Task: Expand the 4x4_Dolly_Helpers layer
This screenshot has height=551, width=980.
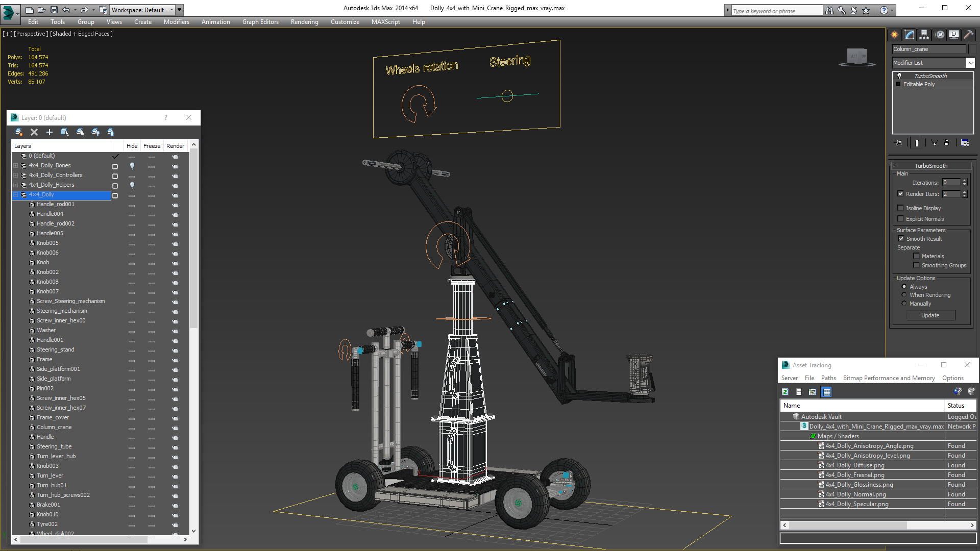Action: tap(16, 185)
